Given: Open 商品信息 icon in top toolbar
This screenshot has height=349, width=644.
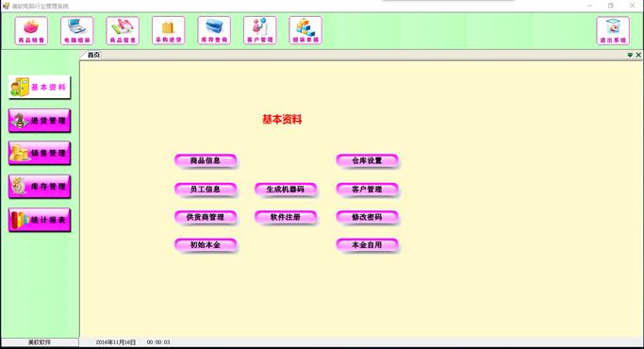Looking at the screenshot, I should (x=123, y=30).
